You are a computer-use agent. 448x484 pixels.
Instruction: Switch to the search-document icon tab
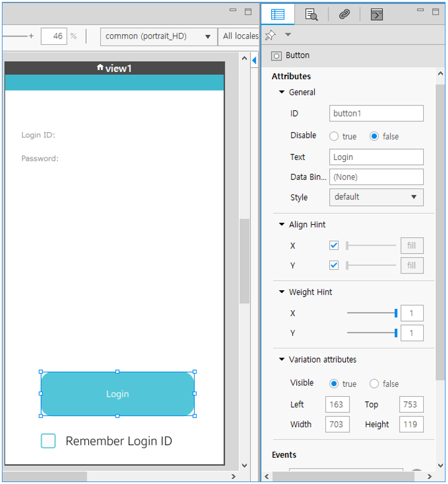click(312, 14)
